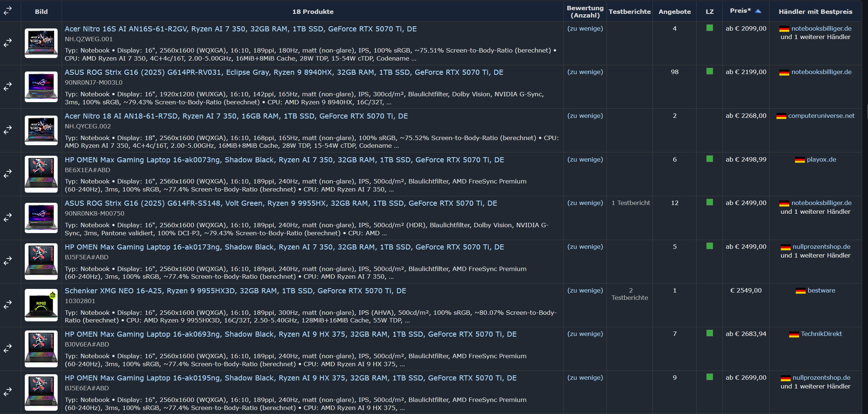This screenshot has width=868, height=414.
Task: Click German flag icon next to playox.de
Action: [x=799, y=160]
